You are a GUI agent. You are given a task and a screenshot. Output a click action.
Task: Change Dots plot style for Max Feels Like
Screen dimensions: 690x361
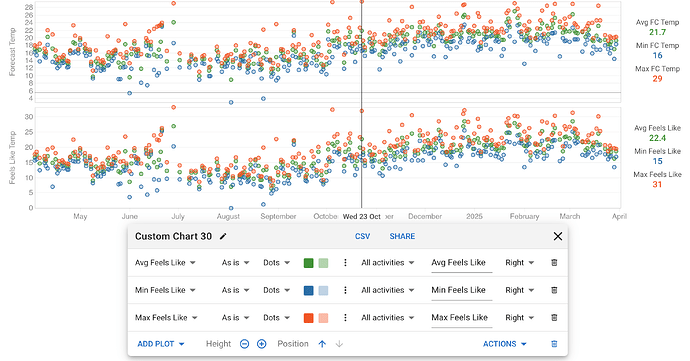tap(276, 317)
